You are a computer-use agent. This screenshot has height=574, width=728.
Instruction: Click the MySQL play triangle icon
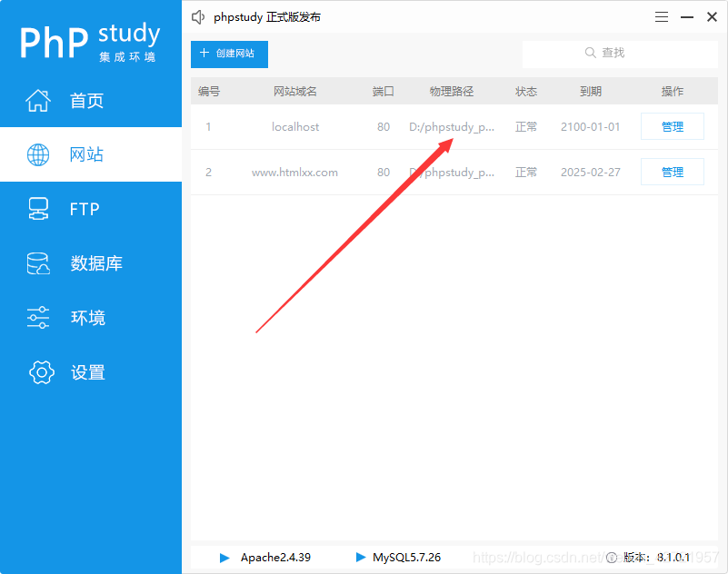[361, 557]
